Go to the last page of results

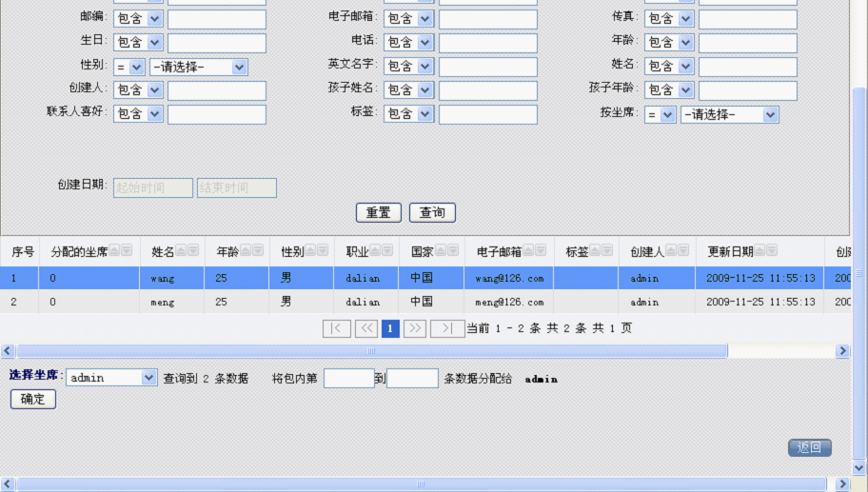pos(447,328)
